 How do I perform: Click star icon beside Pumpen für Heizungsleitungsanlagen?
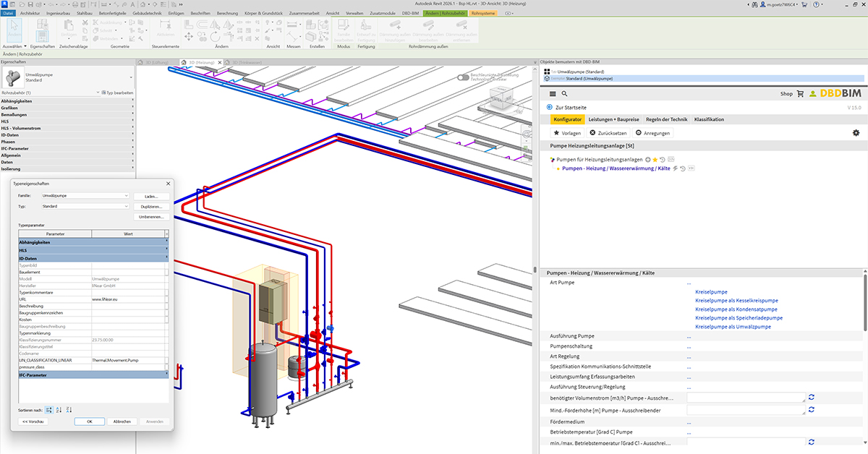pyautogui.click(x=655, y=159)
